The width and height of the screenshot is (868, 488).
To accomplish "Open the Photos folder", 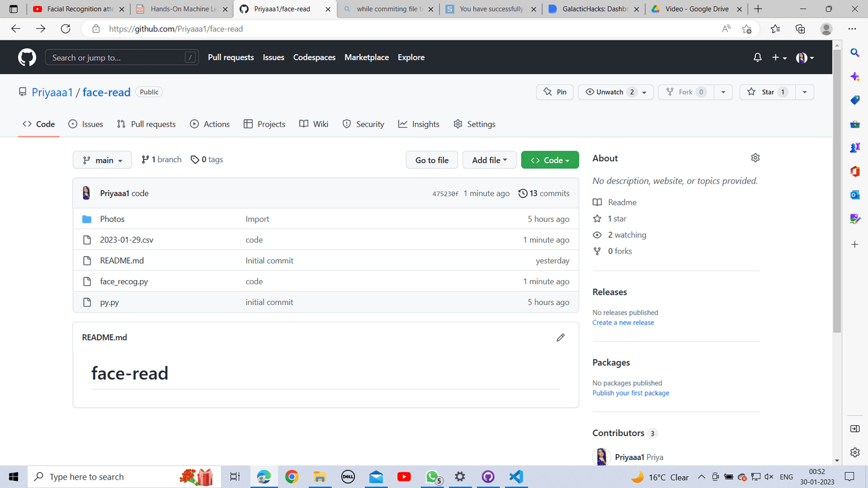I will coord(112,219).
